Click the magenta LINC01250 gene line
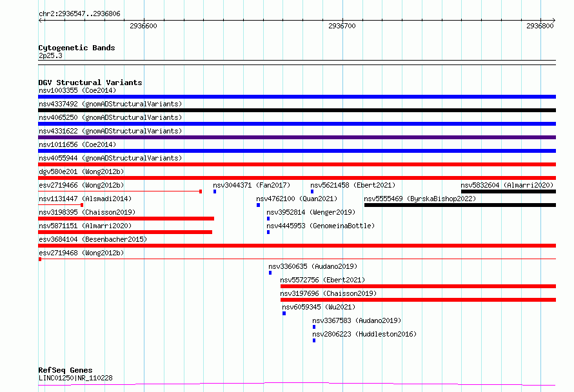This screenshot has width=574, height=392. pos(297,384)
